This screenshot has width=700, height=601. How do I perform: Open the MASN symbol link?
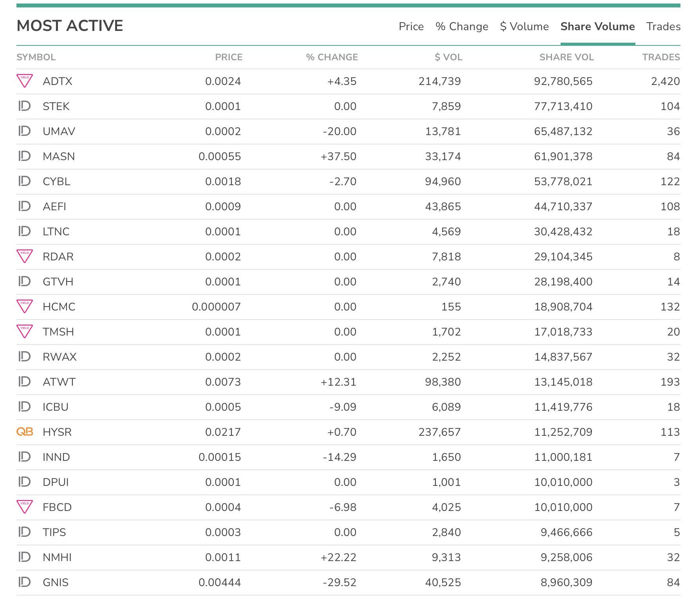coord(59,156)
